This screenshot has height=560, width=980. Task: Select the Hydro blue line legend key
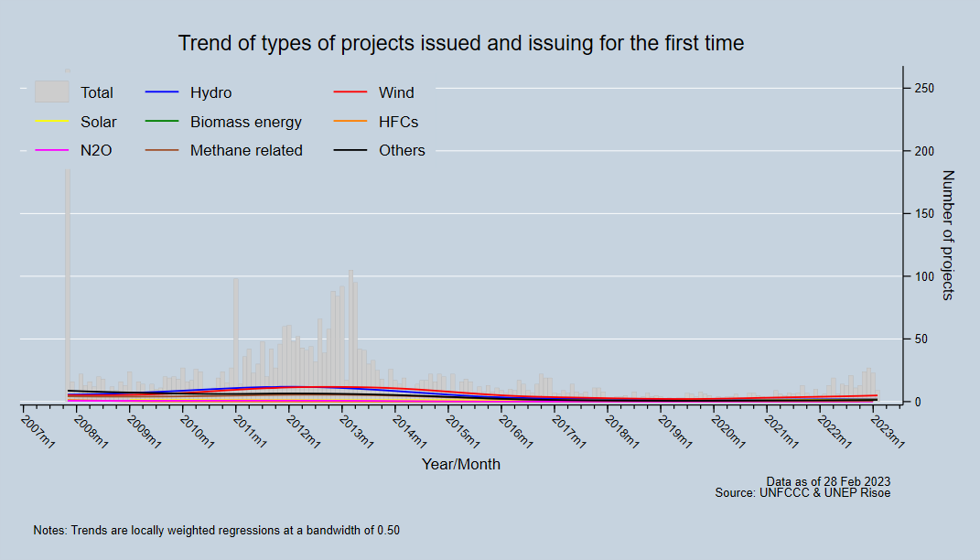pos(164,92)
